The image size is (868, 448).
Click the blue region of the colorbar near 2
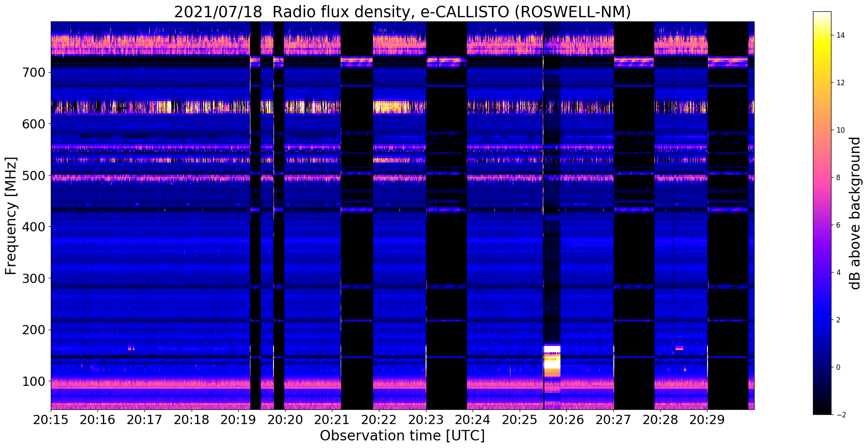(822, 320)
